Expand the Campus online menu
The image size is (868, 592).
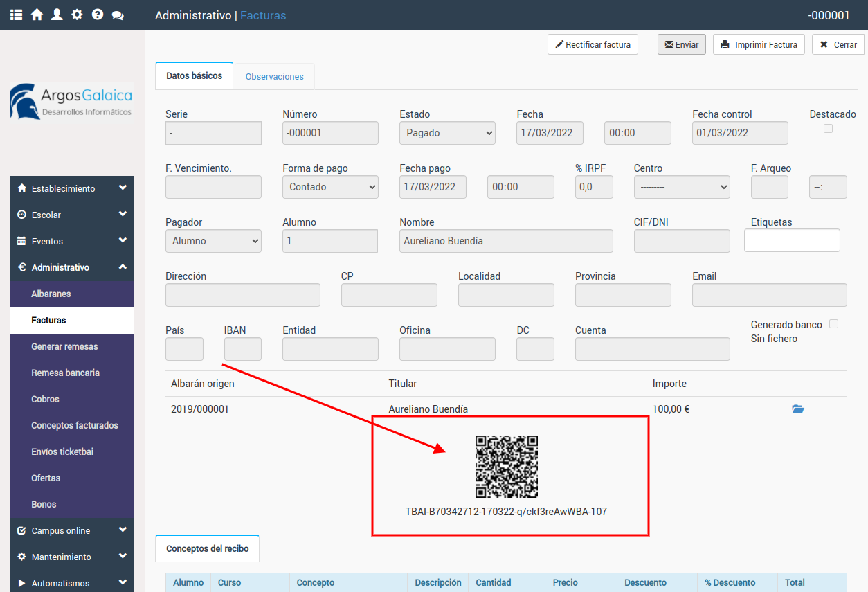[x=72, y=530]
